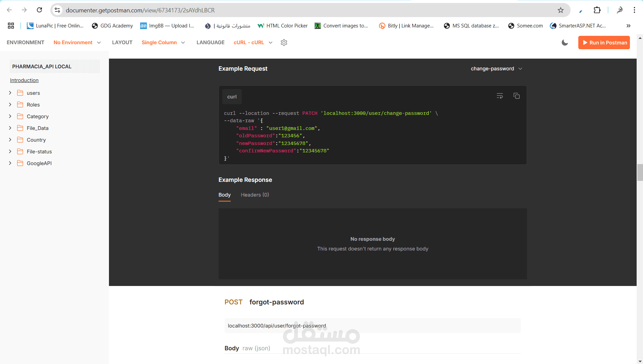Image resolution: width=643 pixels, height=364 pixels.
Task: Open the Introduction link in sidebar
Action: tap(24, 80)
